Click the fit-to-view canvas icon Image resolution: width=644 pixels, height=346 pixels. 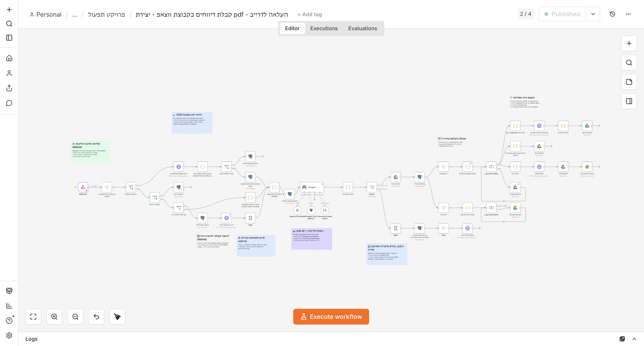(x=33, y=316)
